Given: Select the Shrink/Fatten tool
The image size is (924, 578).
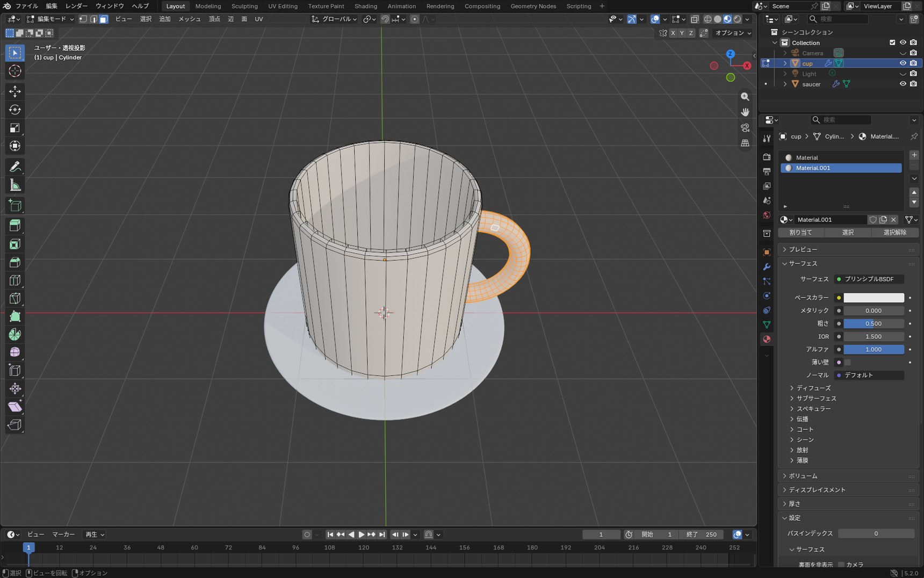Looking at the screenshot, I should click(x=15, y=388).
